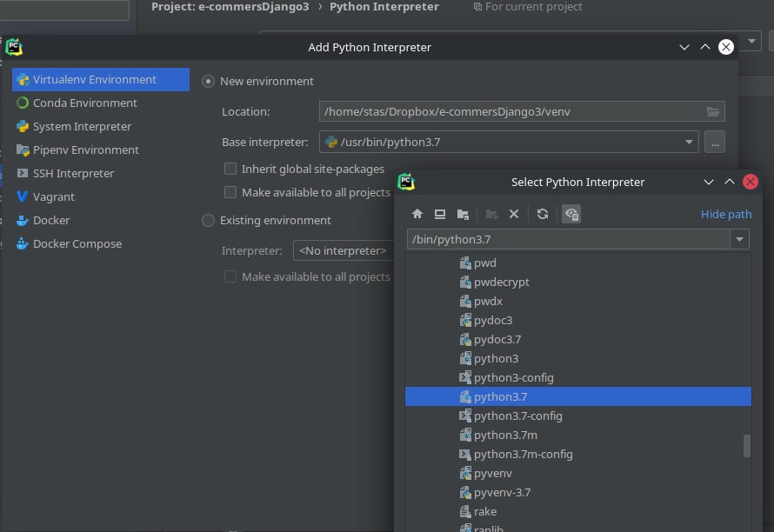Refresh the file tree
Screen dimensions: 774x532
click(x=543, y=214)
